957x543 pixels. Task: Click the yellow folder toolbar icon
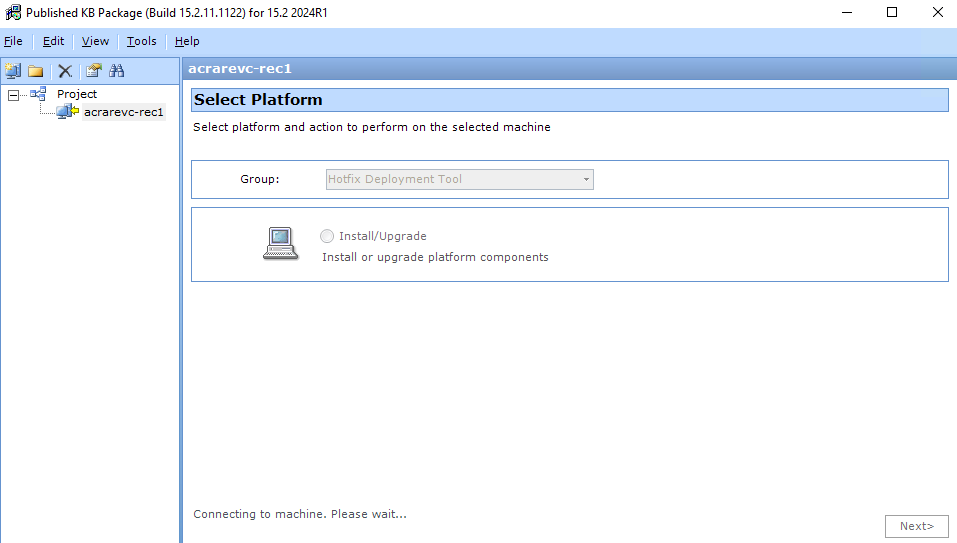pos(36,71)
